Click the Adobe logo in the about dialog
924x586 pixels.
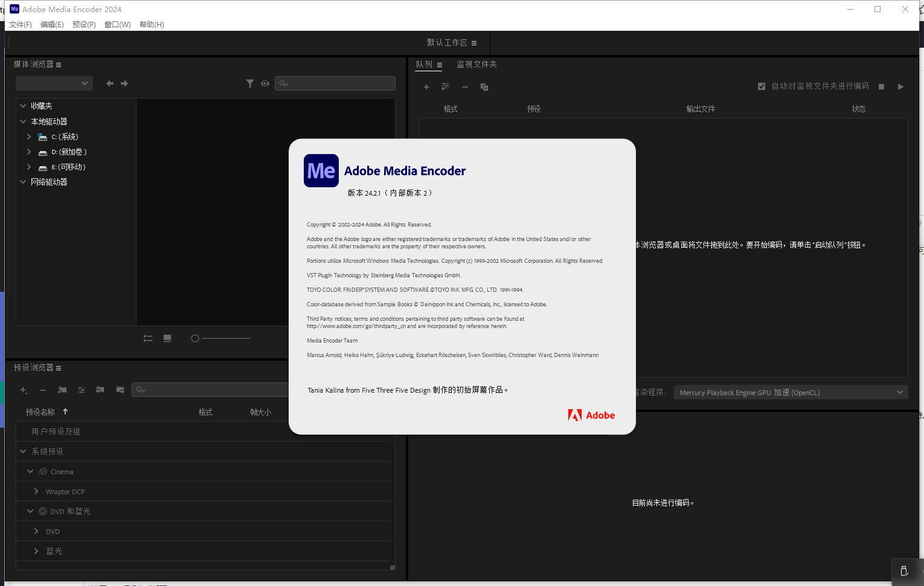(591, 415)
